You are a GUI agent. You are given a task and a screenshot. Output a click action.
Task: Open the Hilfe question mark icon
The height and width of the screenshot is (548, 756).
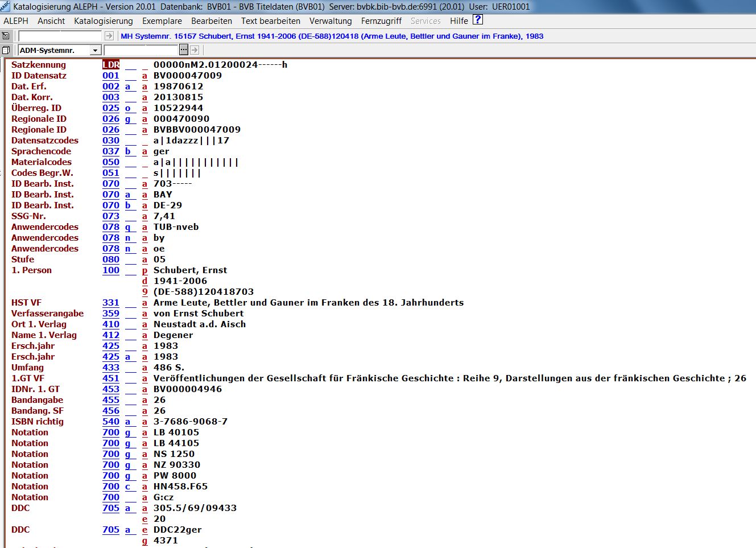click(x=478, y=20)
